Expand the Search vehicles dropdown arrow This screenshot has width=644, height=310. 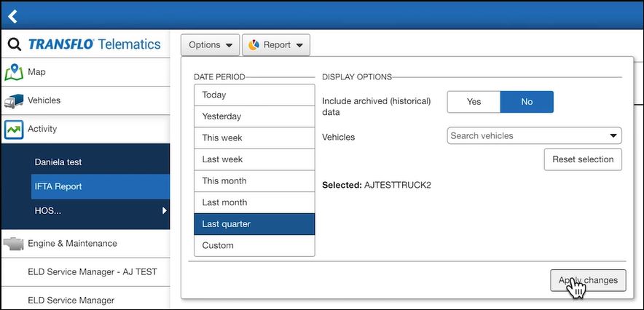pyautogui.click(x=613, y=136)
